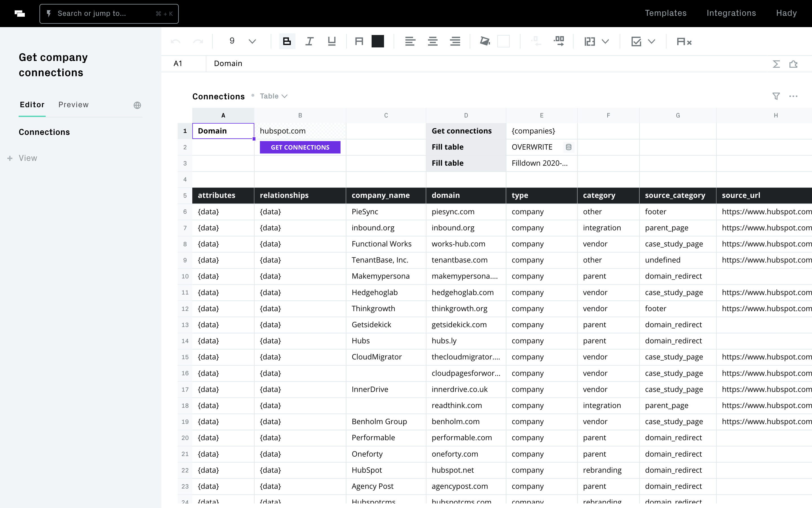Select row 5 header number
Screen dimensions: 812x508
click(185, 196)
